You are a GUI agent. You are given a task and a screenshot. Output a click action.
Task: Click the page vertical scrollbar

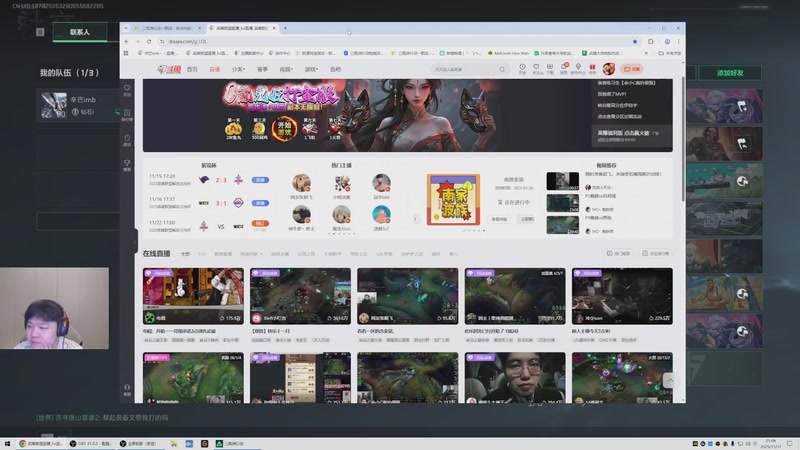tap(683, 138)
